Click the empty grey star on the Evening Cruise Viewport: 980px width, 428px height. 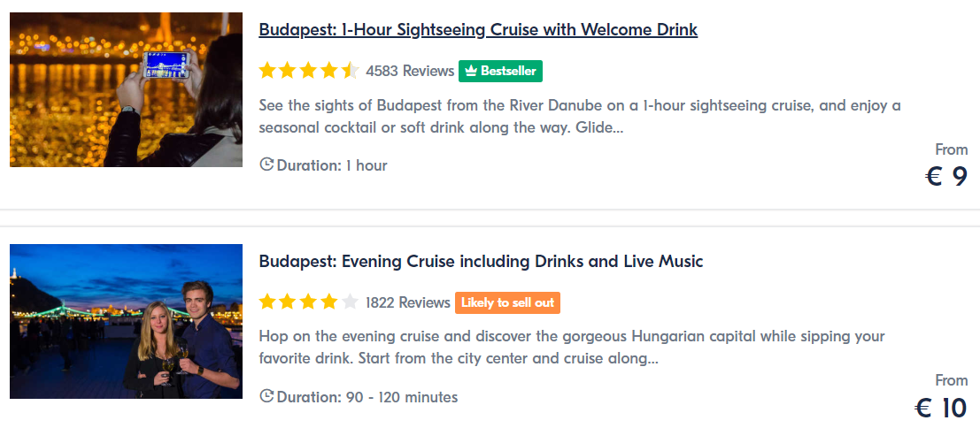point(351,302)
